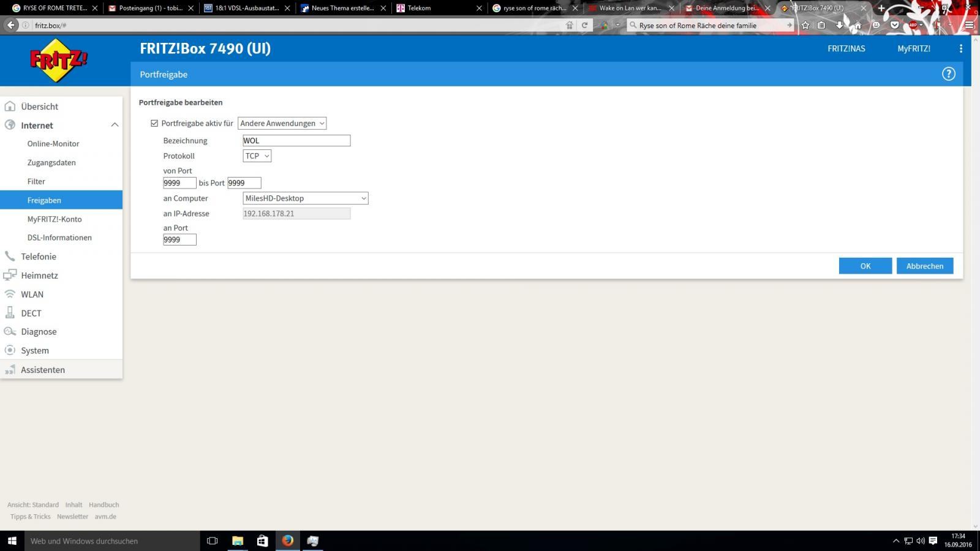Click the Heimnetz network icon
The height and width of the screenshot is (551, 980).
[x=10, y=275]
